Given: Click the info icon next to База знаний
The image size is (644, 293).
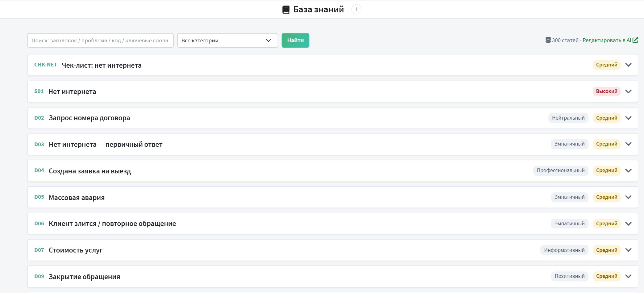Looking at the screenshot, I should 356,9.
